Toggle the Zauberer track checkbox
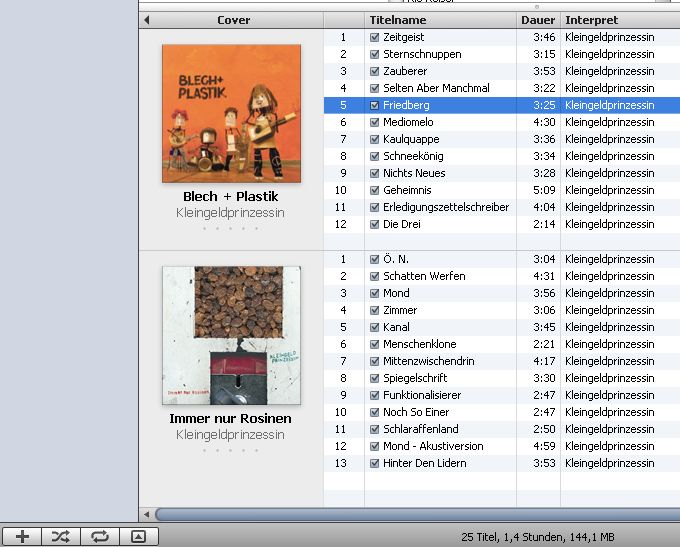 (x=375, y=71)
